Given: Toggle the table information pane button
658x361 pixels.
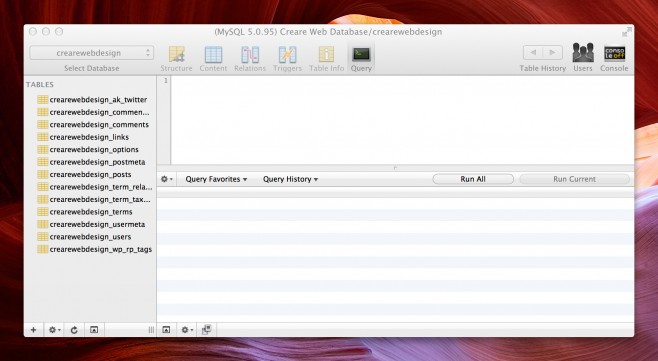Looking at the screenshot, I should click(x=94, y=330).
